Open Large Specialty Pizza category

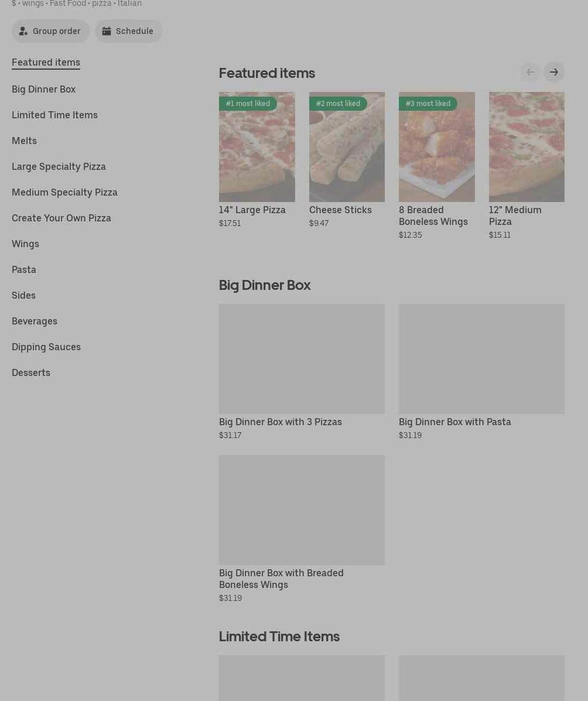coord(59,166)
